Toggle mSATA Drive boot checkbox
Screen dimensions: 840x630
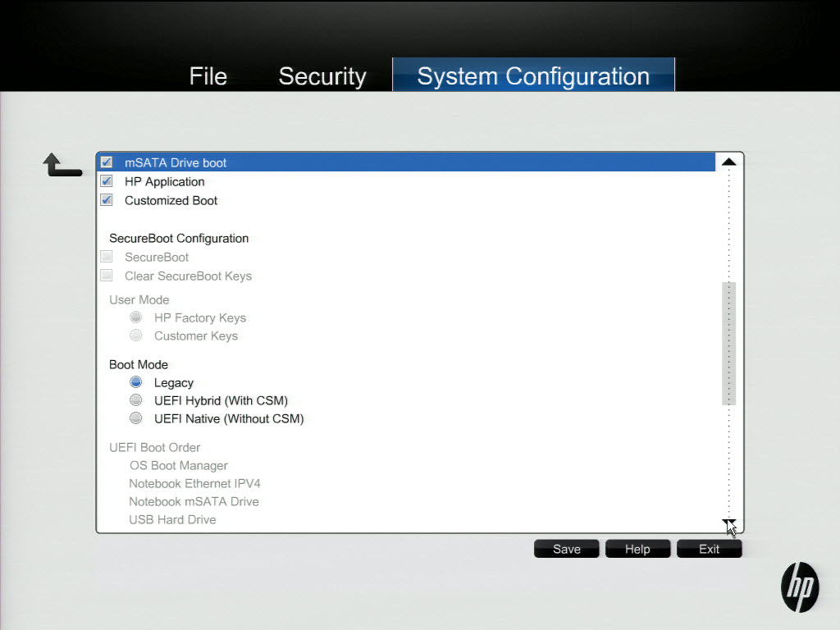coord(107,162)
